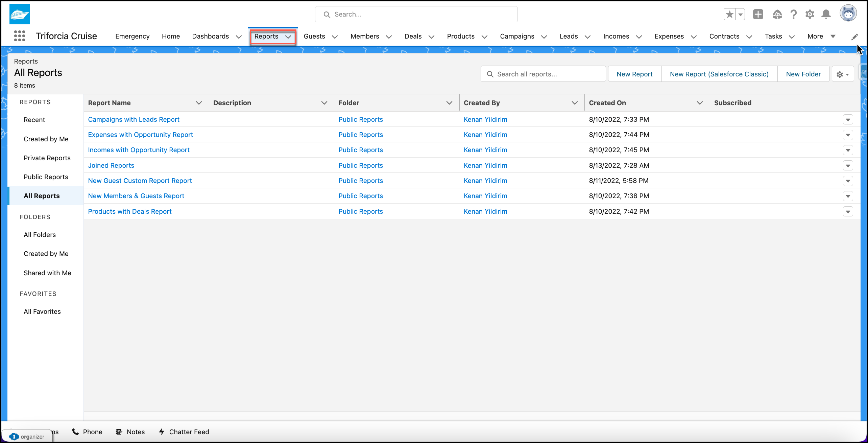Click in the global Search box
The image size is (868, 443).
(x=416, y=14)
